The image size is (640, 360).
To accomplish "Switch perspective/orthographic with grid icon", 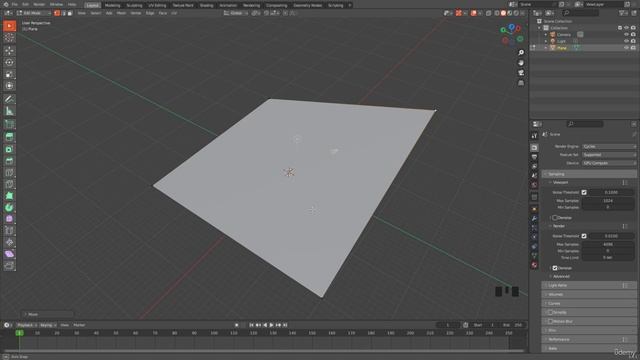I will click(x=521, y=83).
